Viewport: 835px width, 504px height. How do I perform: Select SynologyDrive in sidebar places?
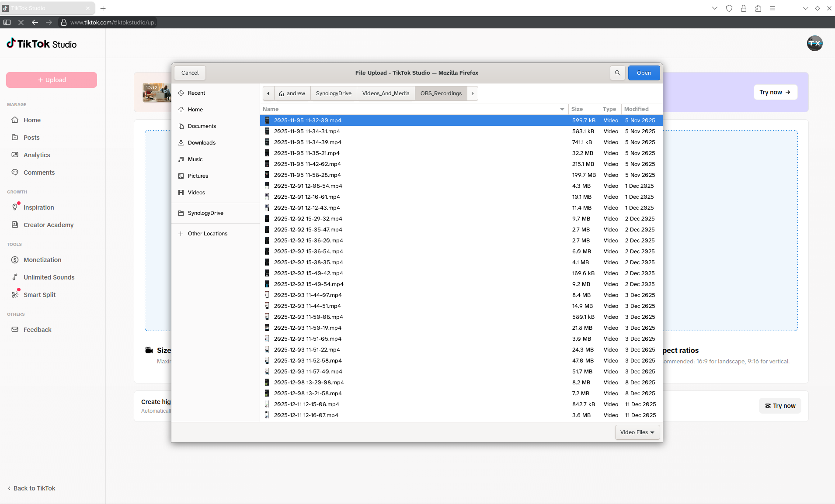[205, 213]
